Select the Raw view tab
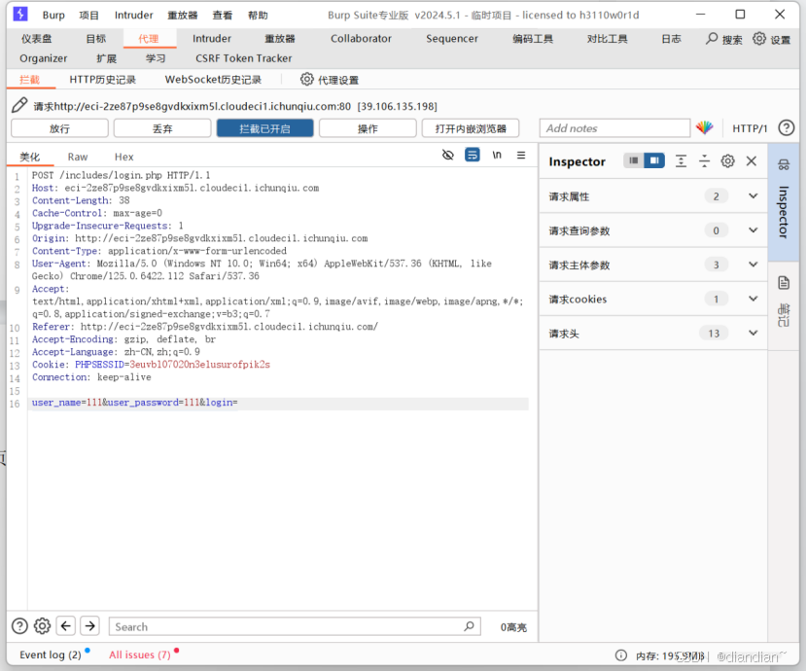Screen dimensions: 807x672 [x=78, y=157]
